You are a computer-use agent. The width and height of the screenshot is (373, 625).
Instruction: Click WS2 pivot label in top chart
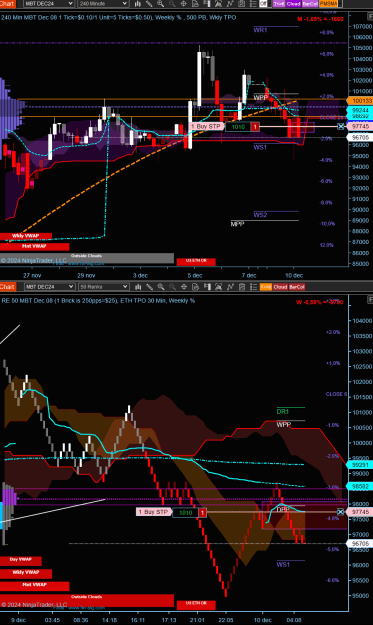tap(260, 215)
